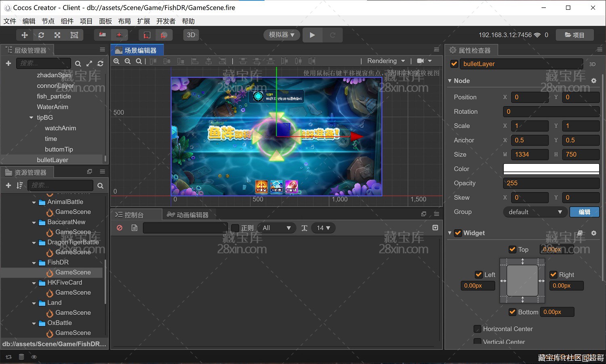Create a new asset with plus icon
The width and height of the screenshot is (606, 364).
(x=8, y=185)
